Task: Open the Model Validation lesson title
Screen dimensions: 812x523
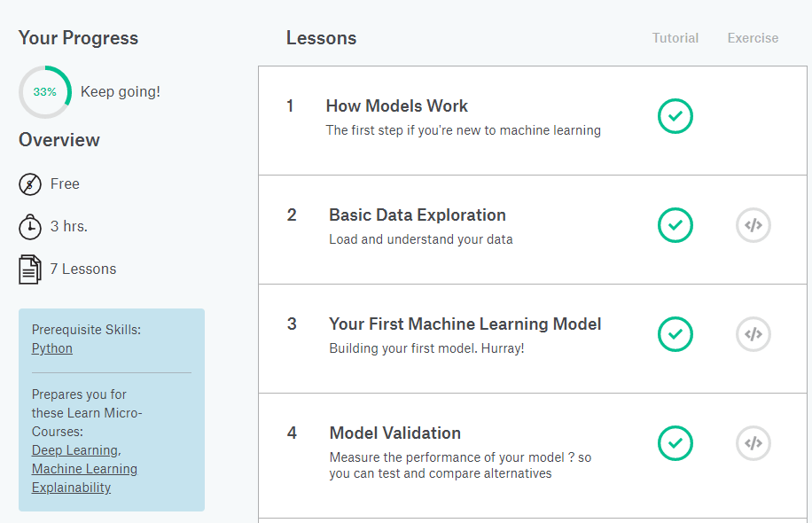Action: [x=394, y=433]
